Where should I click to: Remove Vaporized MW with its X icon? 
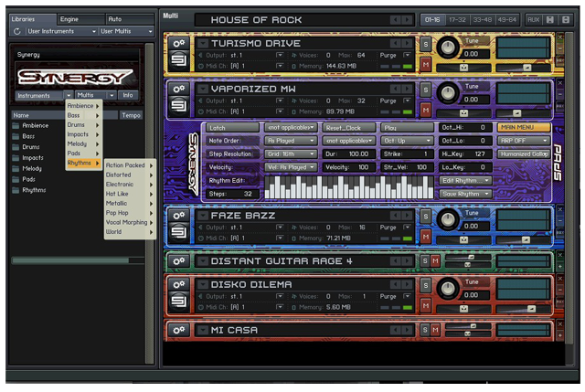560,83
